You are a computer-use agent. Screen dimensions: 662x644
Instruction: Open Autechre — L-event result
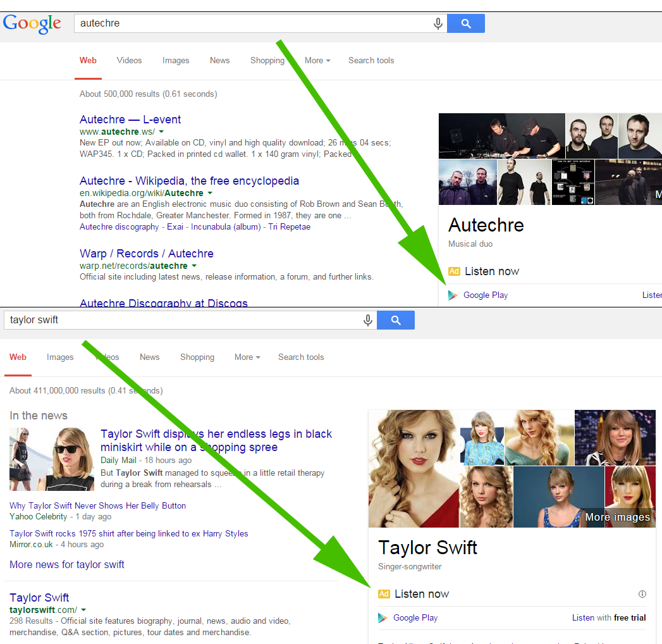coord(130,120)
